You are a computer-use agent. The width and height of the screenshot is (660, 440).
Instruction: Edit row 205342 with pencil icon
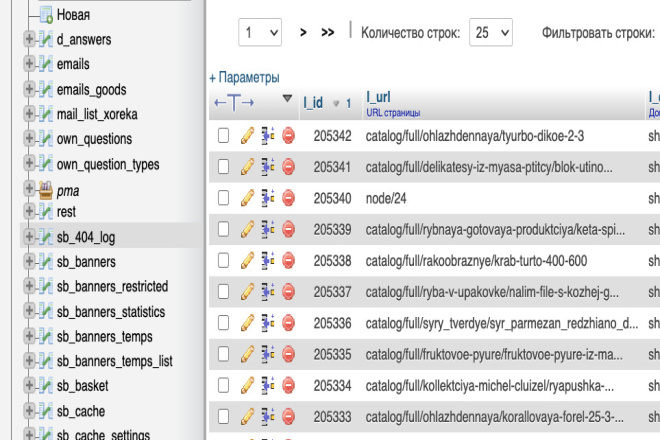pyautogui.click(x=248, y=136)
